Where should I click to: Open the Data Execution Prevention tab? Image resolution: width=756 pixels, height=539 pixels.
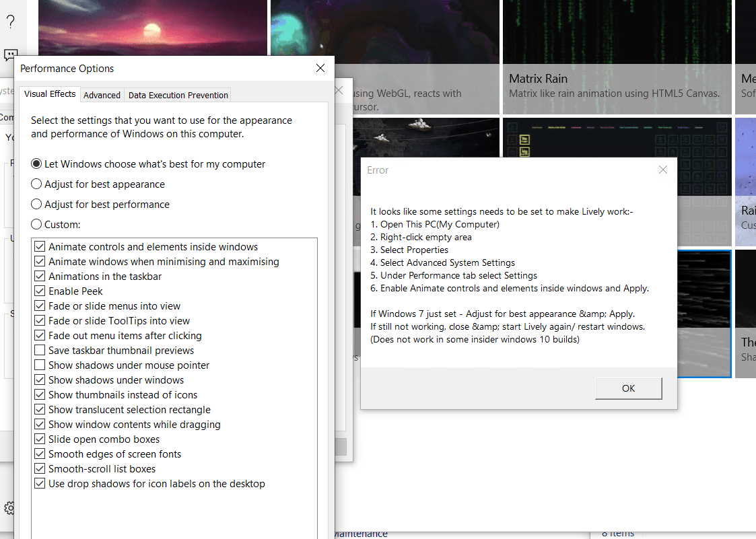pyautogui.click(x=178, y=95)
